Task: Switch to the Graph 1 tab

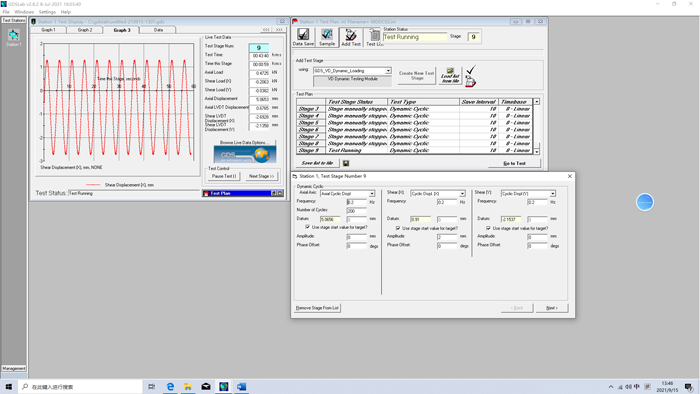Action: [48, 30]
